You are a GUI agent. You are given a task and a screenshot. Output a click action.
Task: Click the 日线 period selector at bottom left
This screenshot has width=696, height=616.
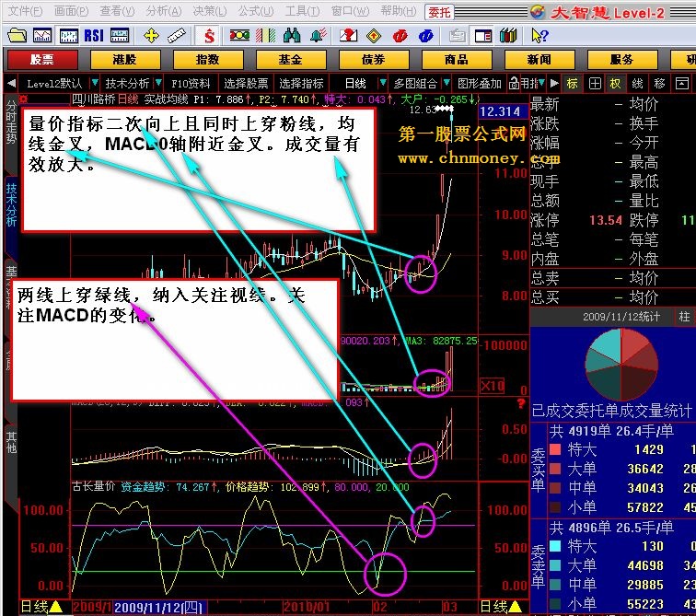click(41, 607)
